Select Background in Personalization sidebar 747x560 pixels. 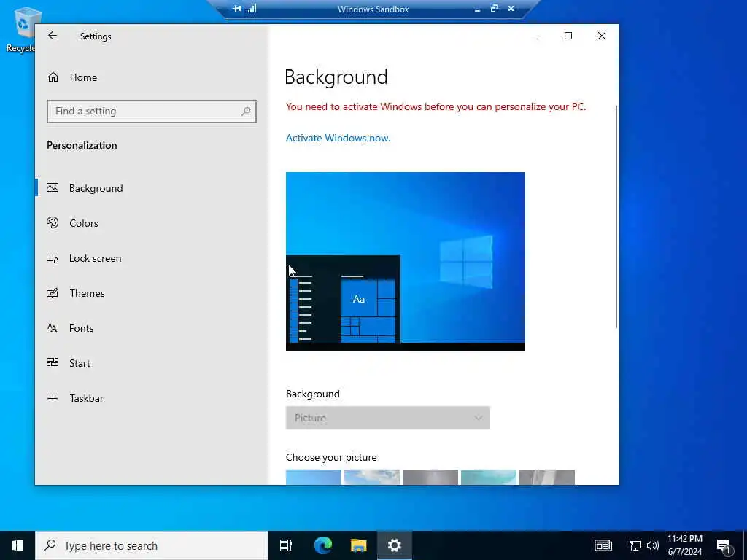[152, 188]
